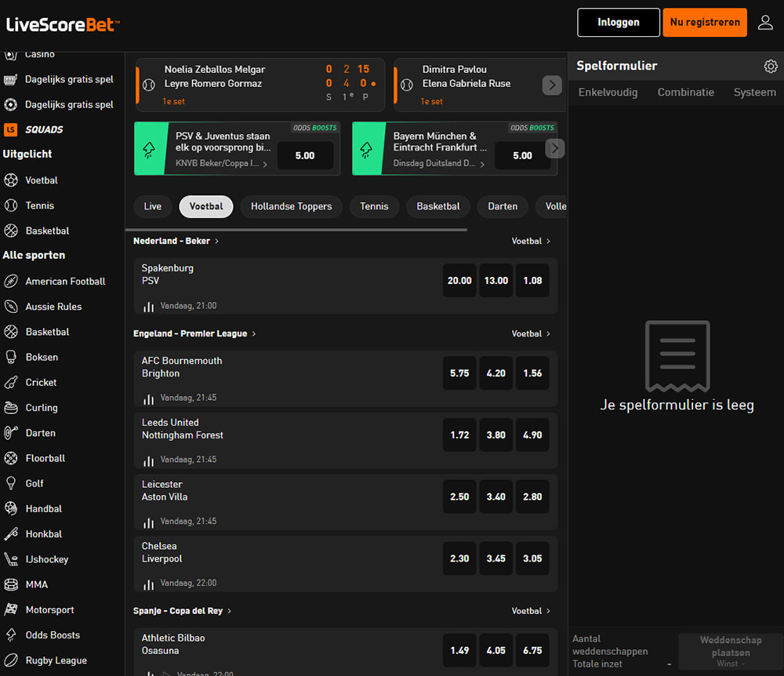
Task: Open Aussie Rules sport icon
Action: point(11,307)
